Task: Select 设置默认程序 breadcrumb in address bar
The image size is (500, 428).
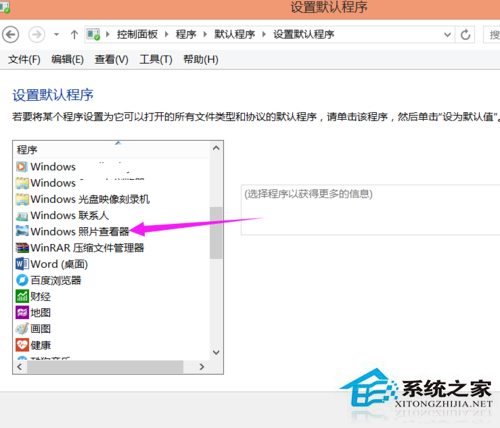Action: pos(303,34)
